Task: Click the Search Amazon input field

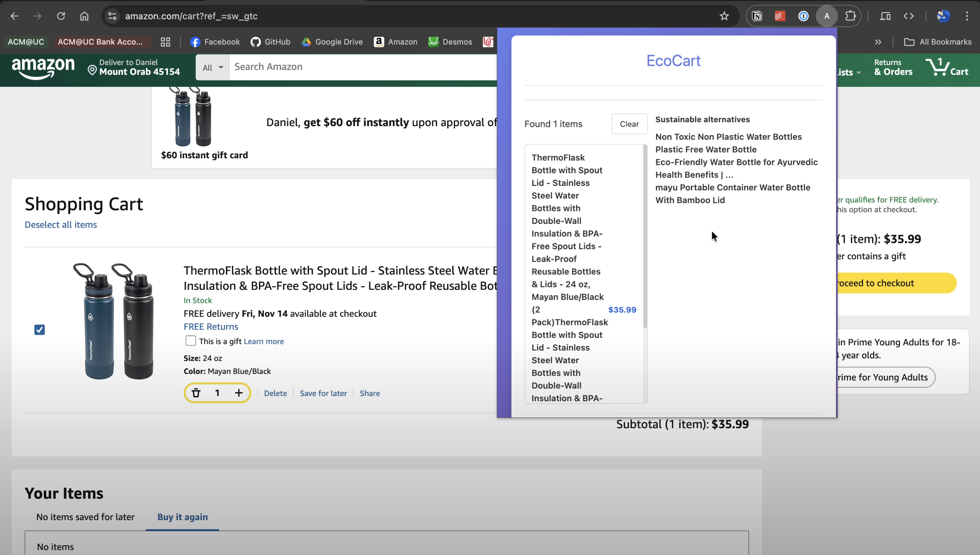Action: coord(343,67)
